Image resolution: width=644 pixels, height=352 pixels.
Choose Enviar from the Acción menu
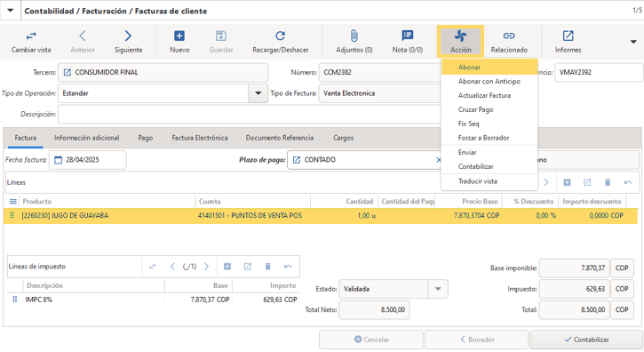point(489,153)
